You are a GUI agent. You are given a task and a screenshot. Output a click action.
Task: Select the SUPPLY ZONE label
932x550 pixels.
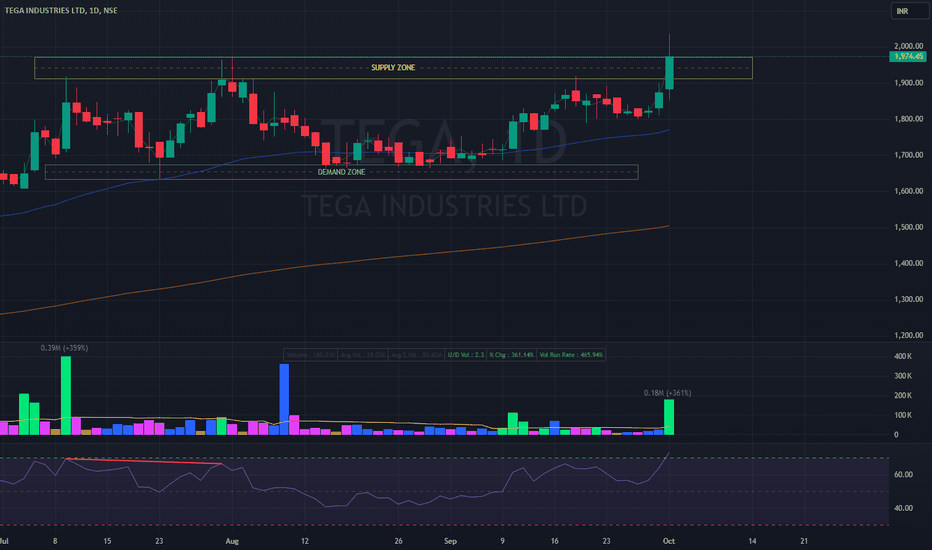pos(393,68)
